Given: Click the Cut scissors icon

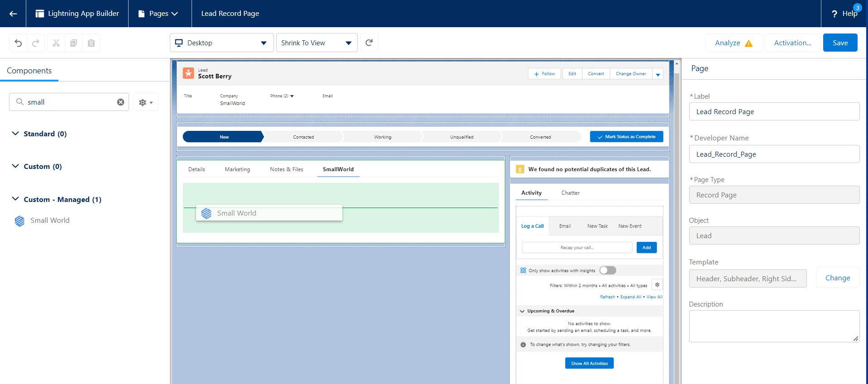Looking at the screenshot, I should point(56,43).
